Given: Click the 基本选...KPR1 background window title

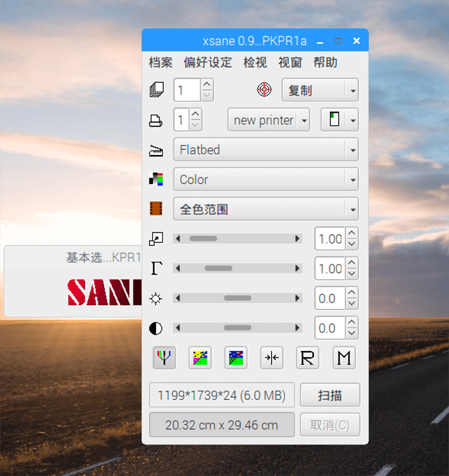Looking at the screenshot, I should (104, 258).
